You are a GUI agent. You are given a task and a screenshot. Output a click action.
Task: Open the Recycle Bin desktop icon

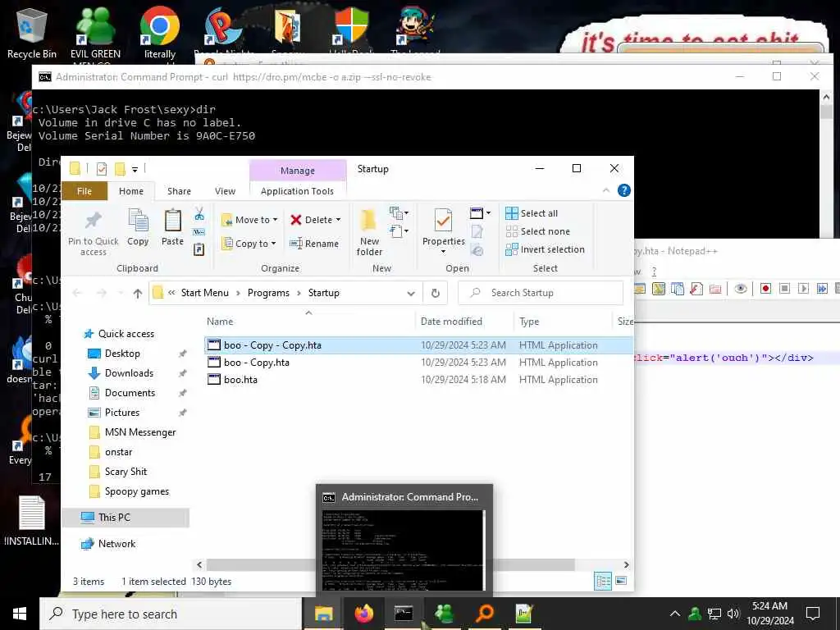pyautogui.click(x=32, y=33)
